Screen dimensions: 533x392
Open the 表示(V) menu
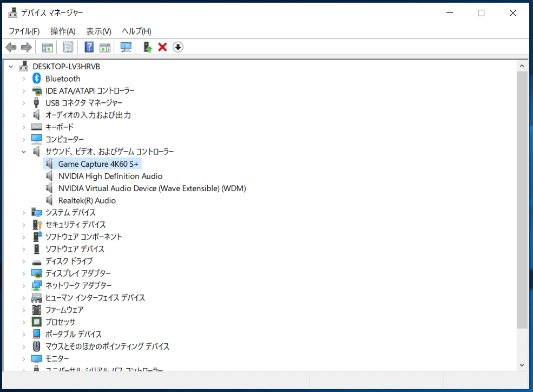coord(98,31)
